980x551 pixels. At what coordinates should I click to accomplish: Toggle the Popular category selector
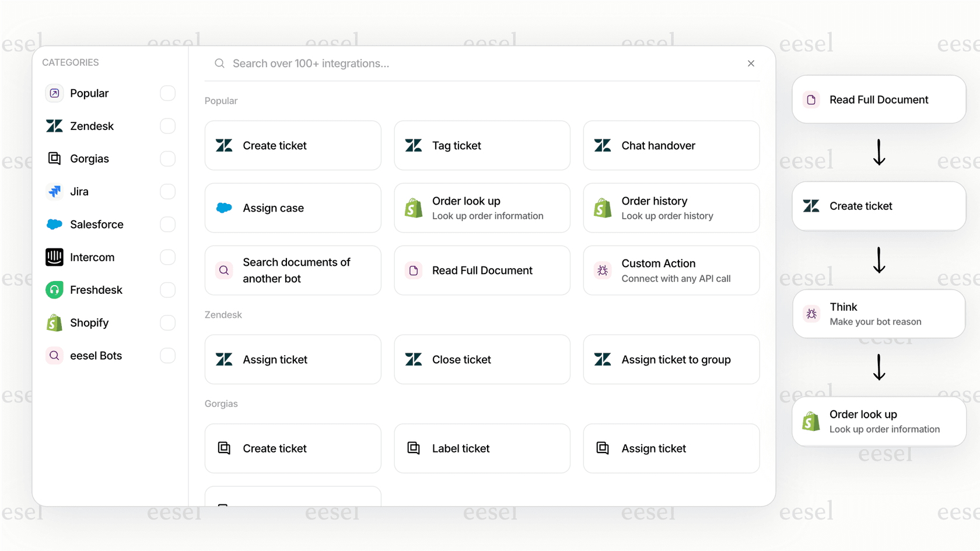pos(167,93)
